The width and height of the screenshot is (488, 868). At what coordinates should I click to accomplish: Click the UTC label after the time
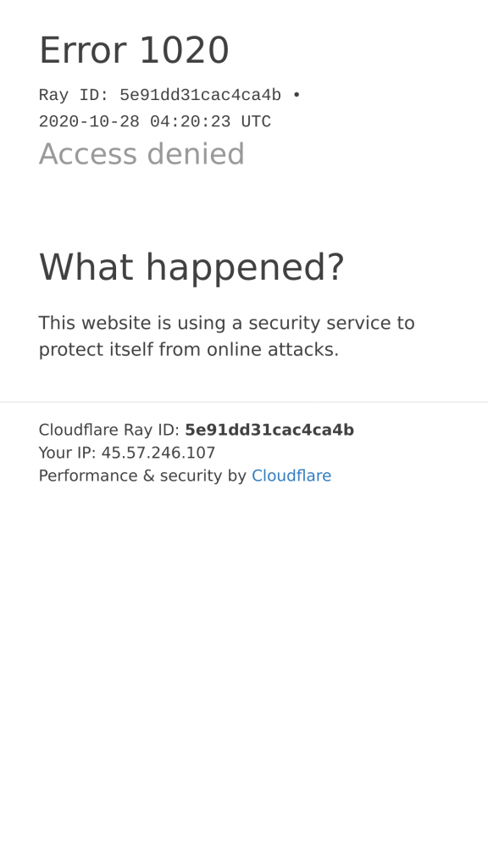pos(256,122)
